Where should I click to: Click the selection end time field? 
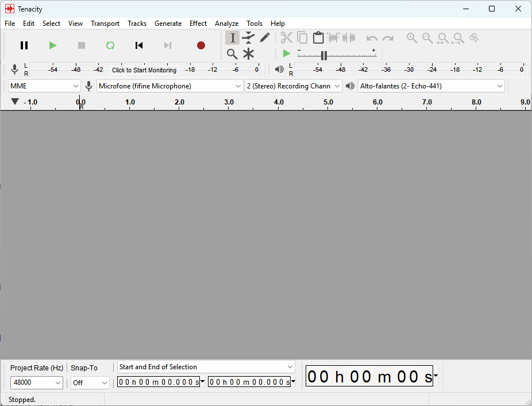click(249, 382)
